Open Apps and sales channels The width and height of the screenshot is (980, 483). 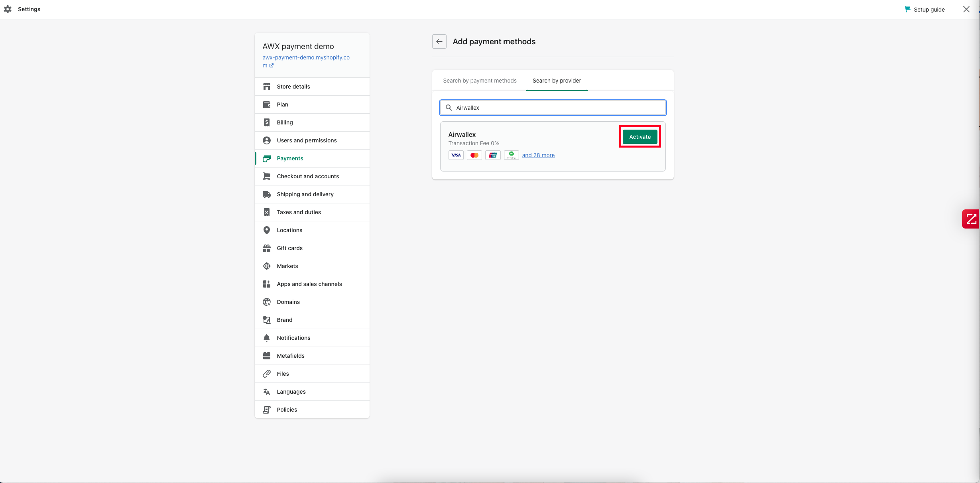point(312,284)
